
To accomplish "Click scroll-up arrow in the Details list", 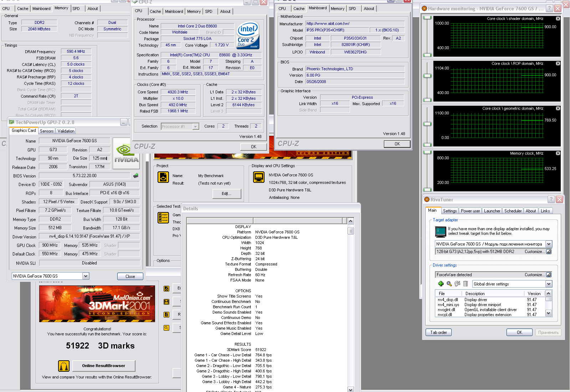I will click(350, 221).
